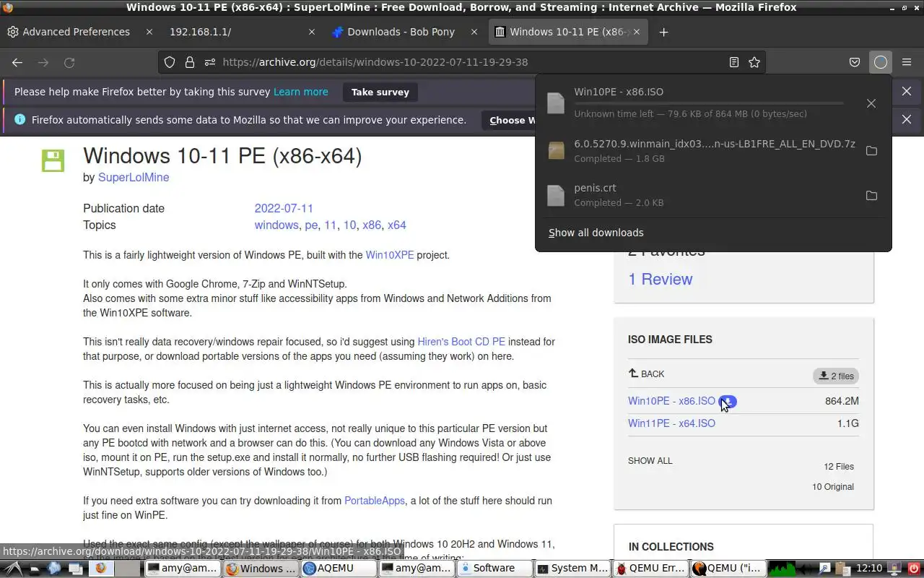Click the 864.2M file size text
924x578 pixels.
click(x=842, y=401)
